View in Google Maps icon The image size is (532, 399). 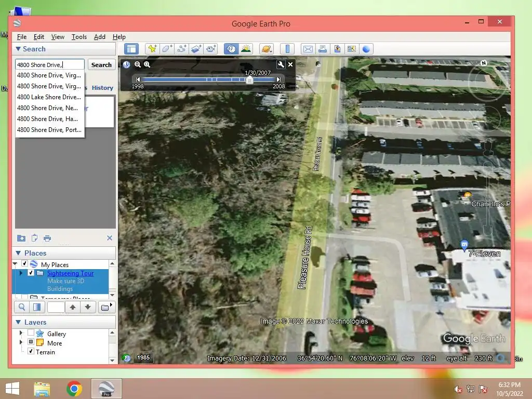tap(352, 49)
